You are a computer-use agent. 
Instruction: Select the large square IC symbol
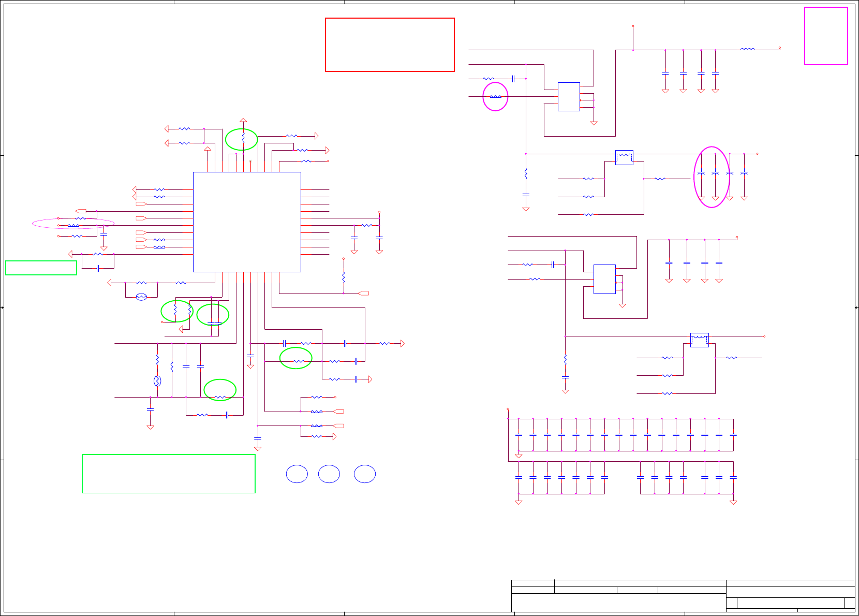[247, 222]
